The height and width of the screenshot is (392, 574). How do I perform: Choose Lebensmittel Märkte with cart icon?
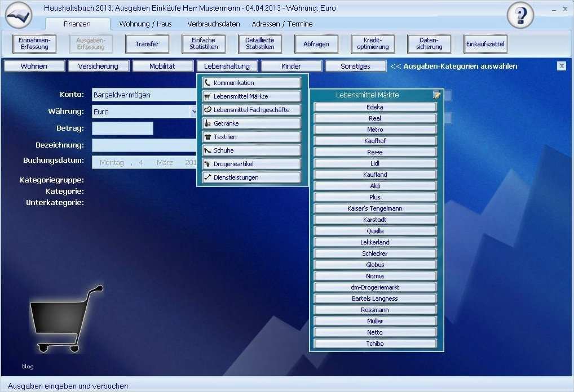point(251,96)
